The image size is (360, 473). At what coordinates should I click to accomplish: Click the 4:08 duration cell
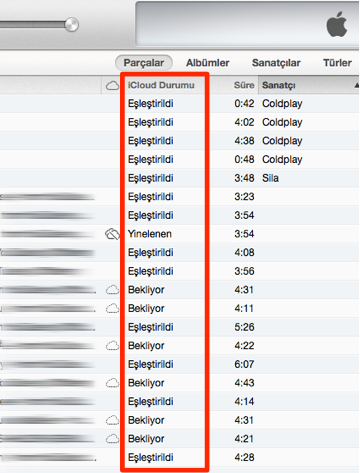click(x=244, y=253)
